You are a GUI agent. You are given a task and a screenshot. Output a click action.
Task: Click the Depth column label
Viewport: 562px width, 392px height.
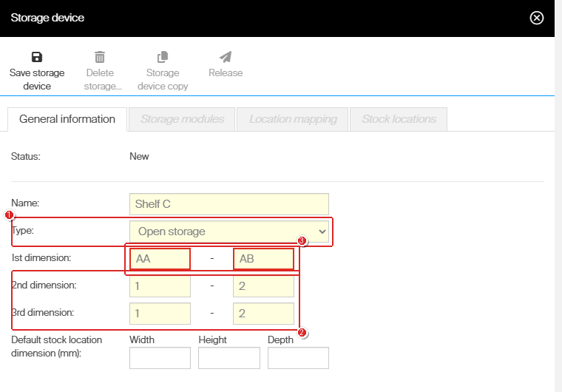click(x=280, y=339)
